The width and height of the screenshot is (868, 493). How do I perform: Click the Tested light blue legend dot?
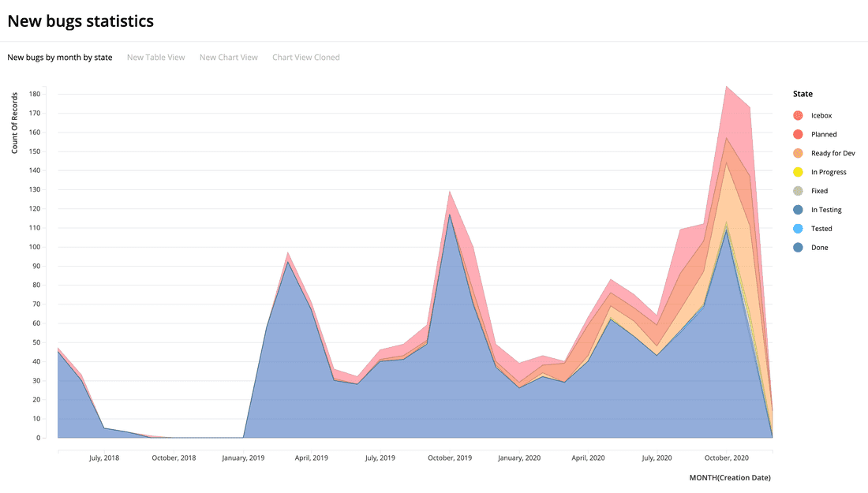tap(798, 229)
